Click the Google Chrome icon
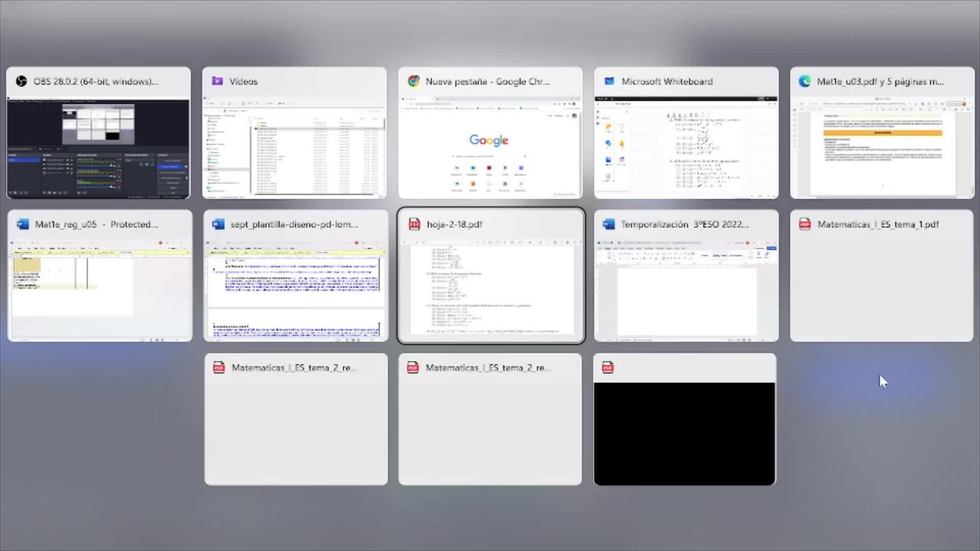This screenshot has width=980, height=551. 413,82
